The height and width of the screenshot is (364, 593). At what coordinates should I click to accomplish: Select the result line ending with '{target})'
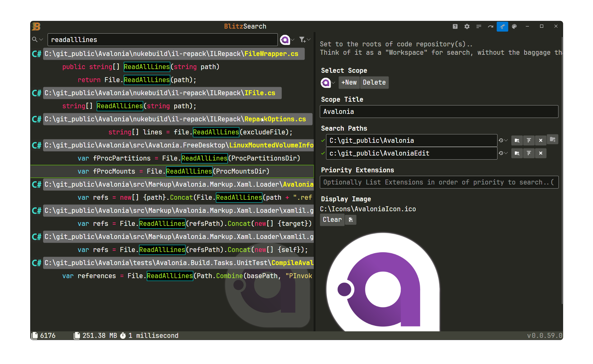pyautogui.click(x=172, y=224)
